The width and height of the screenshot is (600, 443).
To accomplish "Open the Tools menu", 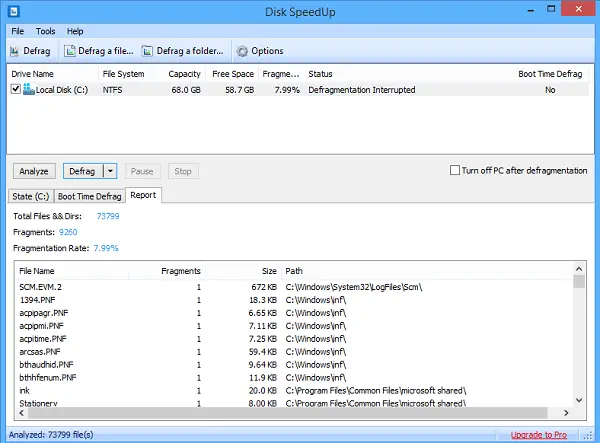I will point(46,31).
